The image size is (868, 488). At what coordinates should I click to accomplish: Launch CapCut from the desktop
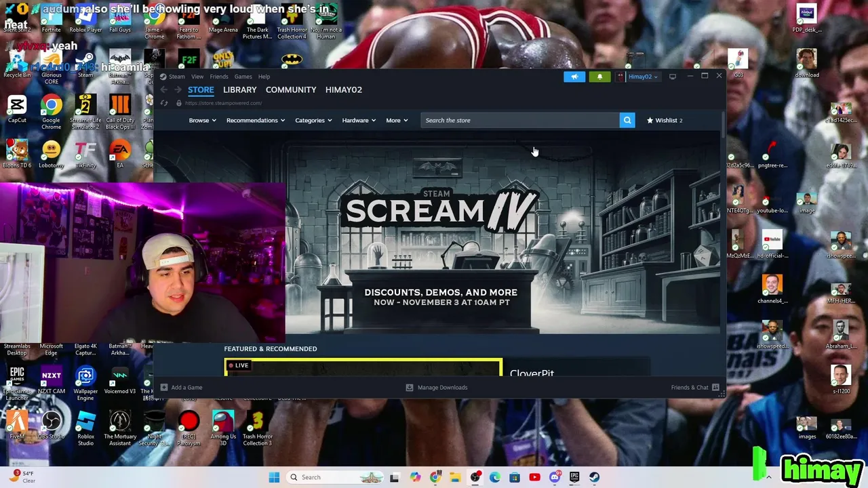(17, 109)
